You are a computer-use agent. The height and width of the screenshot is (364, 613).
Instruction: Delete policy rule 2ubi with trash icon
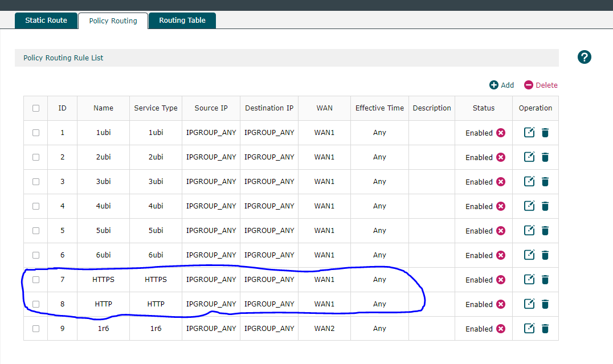pyautogui.click(x=545, y=157)
